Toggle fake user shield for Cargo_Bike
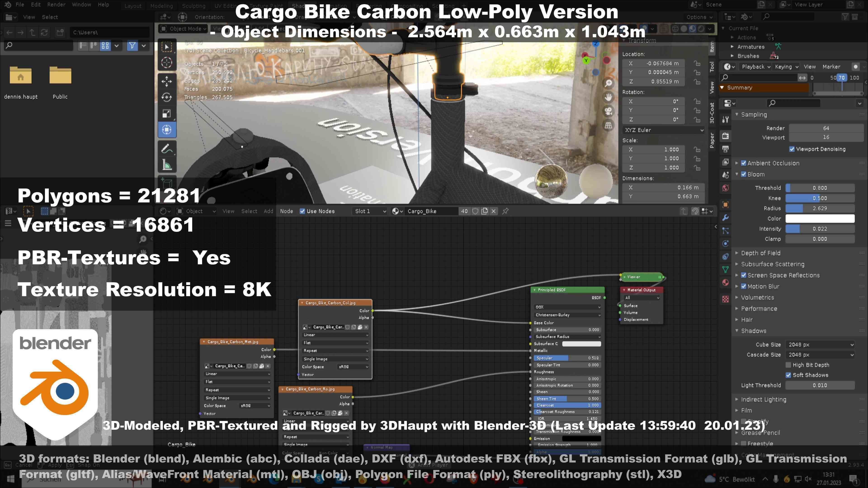This screenshot has height=488, width=868. 475,211
